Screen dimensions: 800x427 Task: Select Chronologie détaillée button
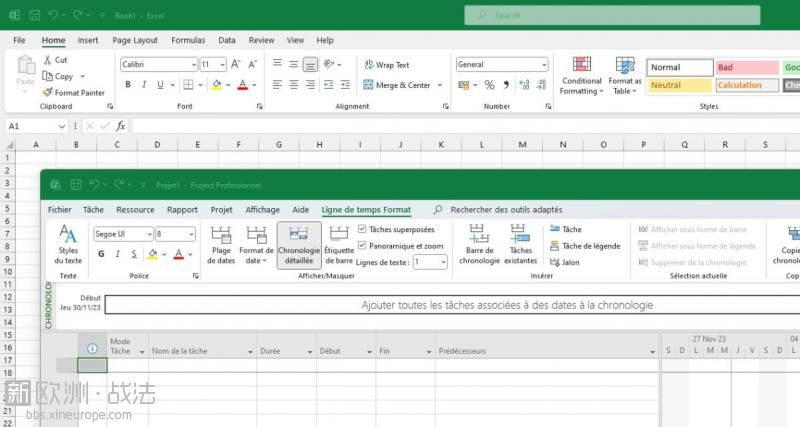click(x=298, y=245)
